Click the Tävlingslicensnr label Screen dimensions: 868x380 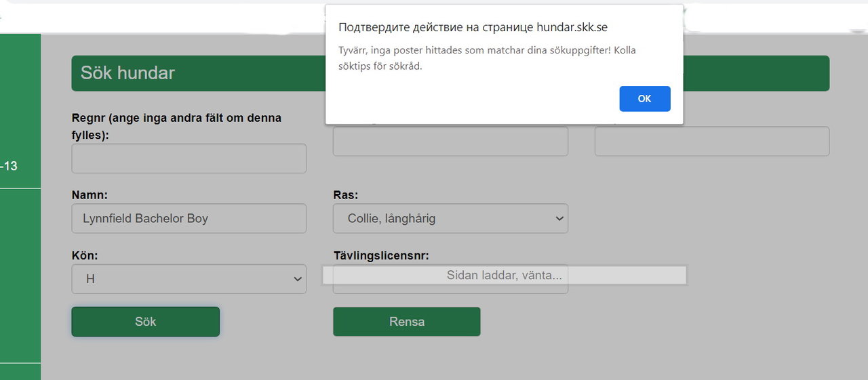tap(381, 255)
